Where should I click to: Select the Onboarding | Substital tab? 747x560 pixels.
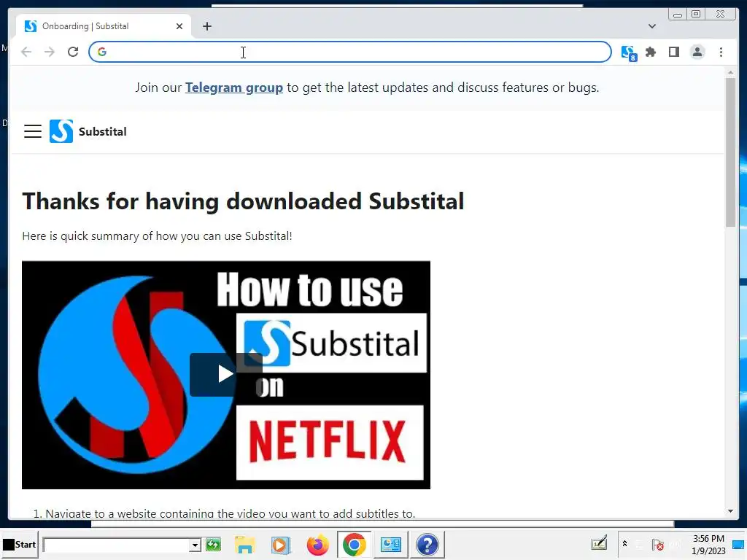pos(104,26)
